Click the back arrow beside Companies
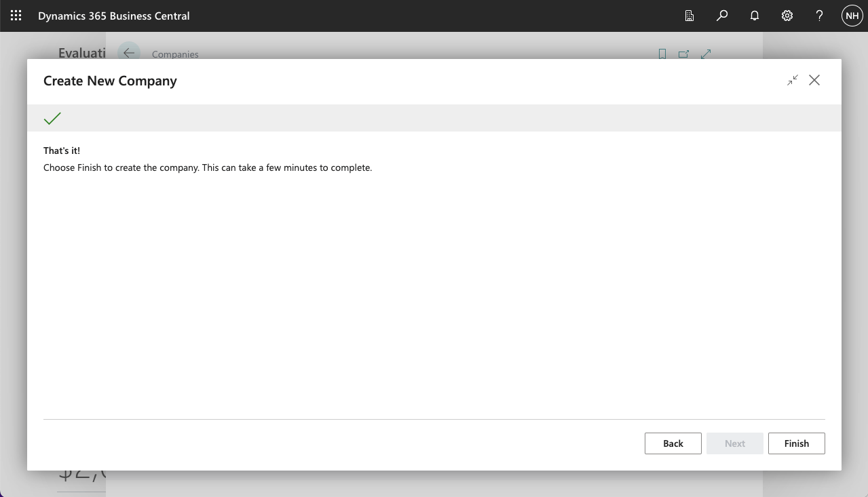Viewport: 868px width, 497px height. (x=129, y=53)
